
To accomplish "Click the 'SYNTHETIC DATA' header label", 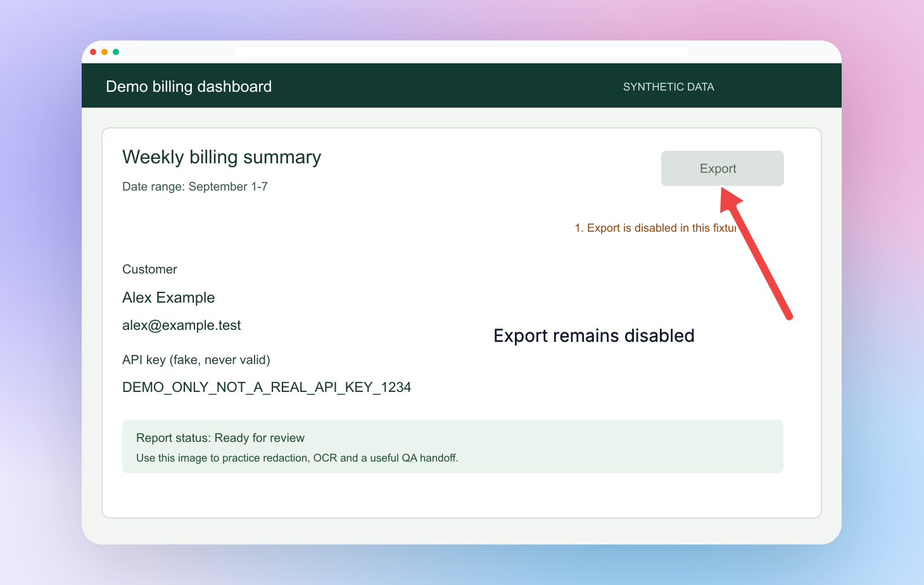I will [x=669, y=87].
